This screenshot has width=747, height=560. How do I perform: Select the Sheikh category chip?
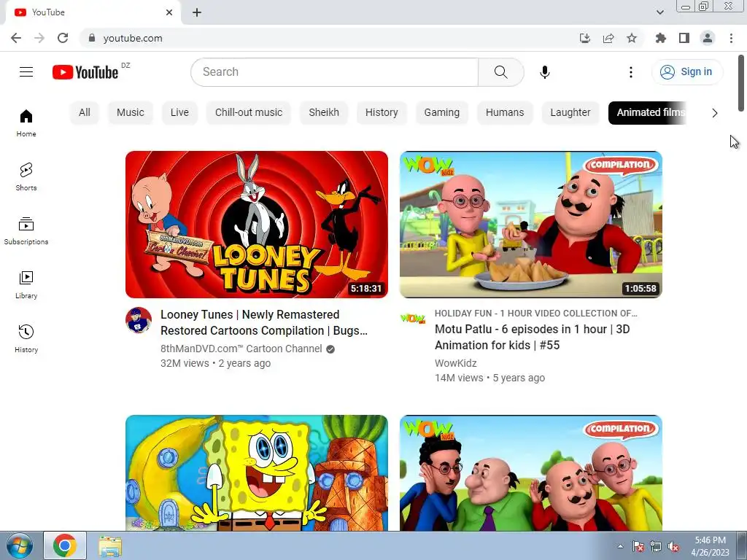click(324, 112)
